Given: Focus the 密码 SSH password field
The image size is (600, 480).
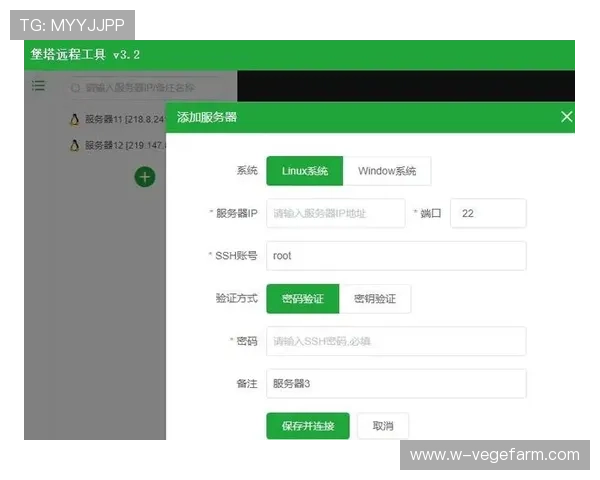Looking at the screenshot, I should point(396,341).
